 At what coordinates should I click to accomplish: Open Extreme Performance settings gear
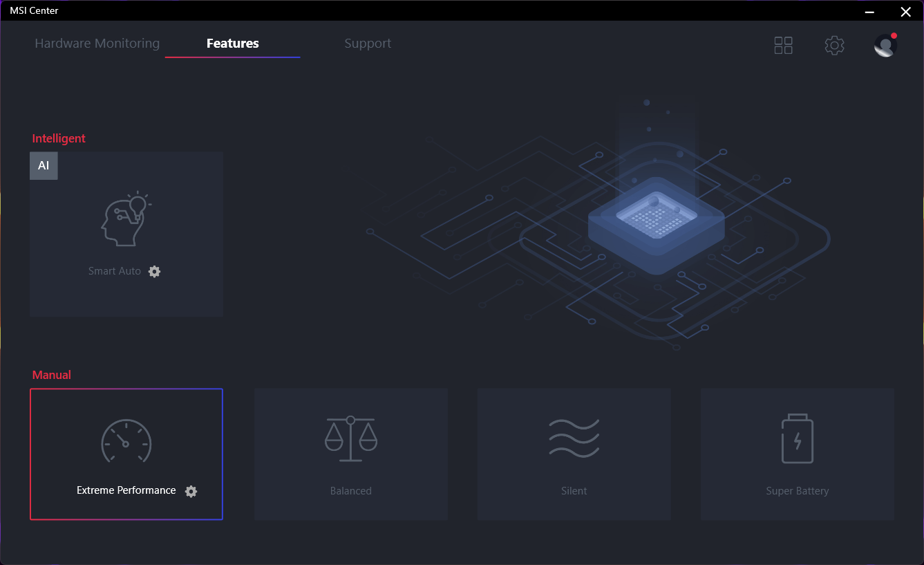tap(191, 491)
